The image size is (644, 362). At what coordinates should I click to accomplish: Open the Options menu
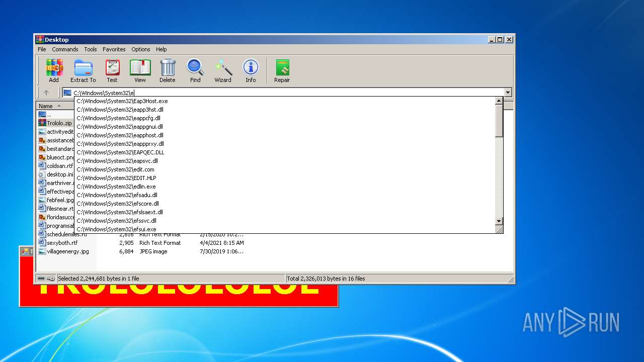141,49
